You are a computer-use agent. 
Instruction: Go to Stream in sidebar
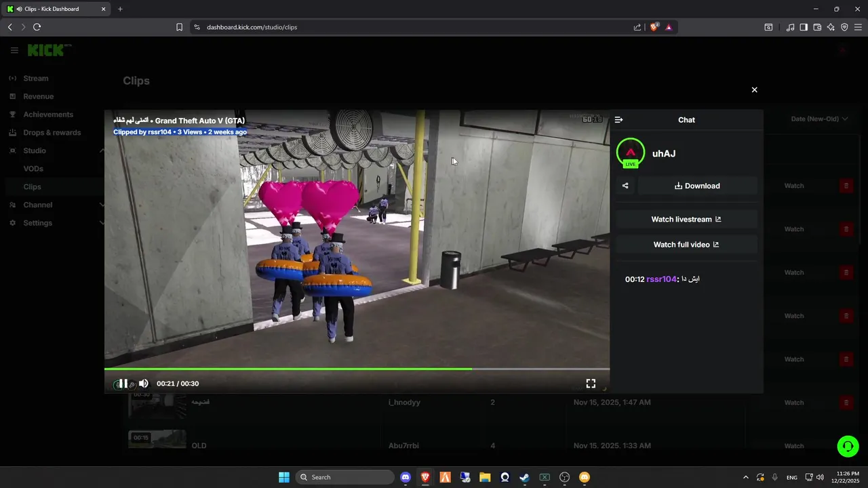(x=35, y=79)
